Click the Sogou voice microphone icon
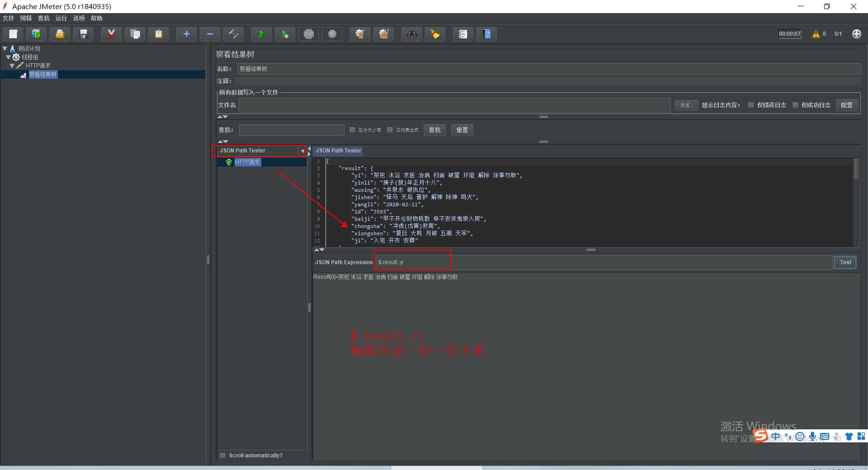 pos(812,437)
